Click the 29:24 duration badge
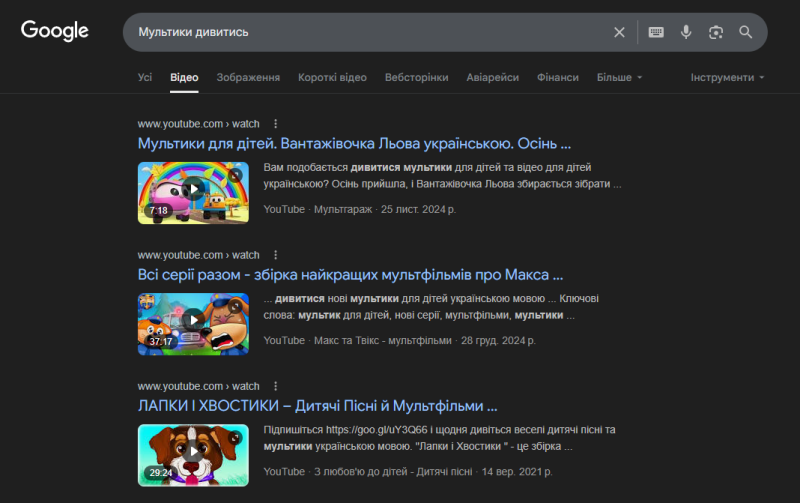The image size is (800, 503). pyautogui.click(x=161, y=472)
